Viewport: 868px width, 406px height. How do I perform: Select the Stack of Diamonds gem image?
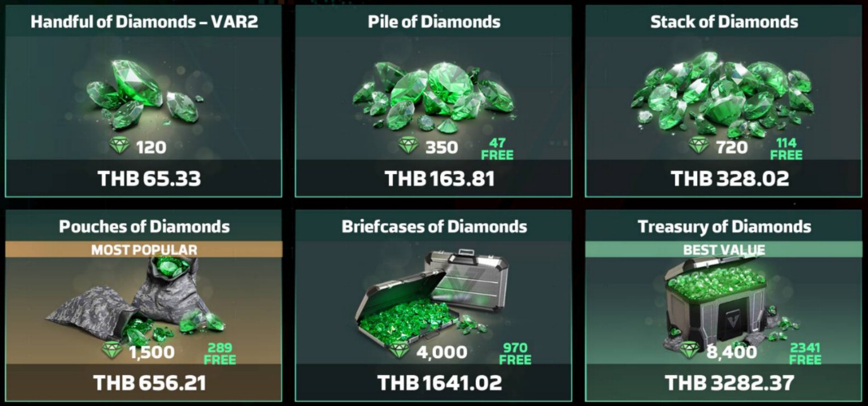(722, 95)
